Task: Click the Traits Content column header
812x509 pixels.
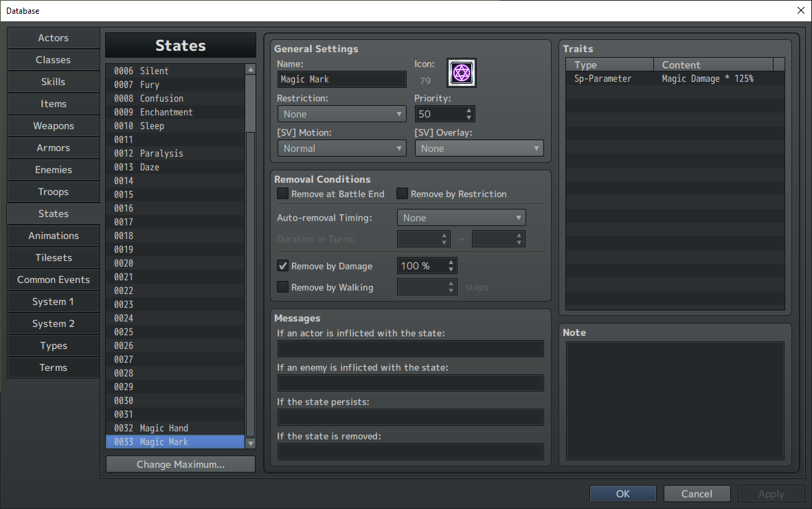Action: [713, 65]
